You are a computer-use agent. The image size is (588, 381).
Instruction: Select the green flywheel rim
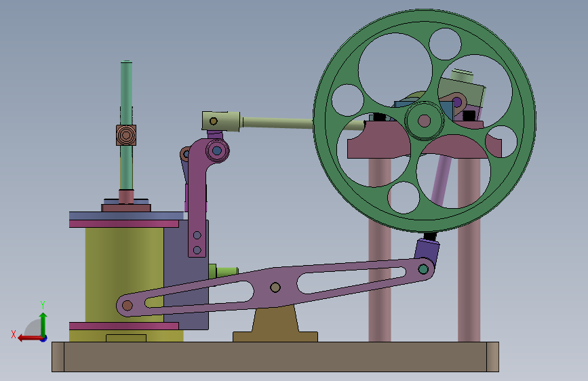(319, 121)
